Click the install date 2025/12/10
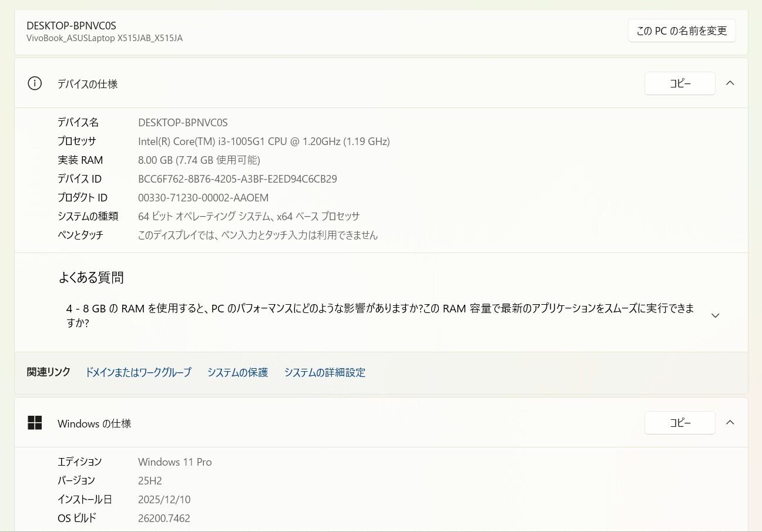The height and width of the screenshot is (532, 762). (x=165, y=500)
